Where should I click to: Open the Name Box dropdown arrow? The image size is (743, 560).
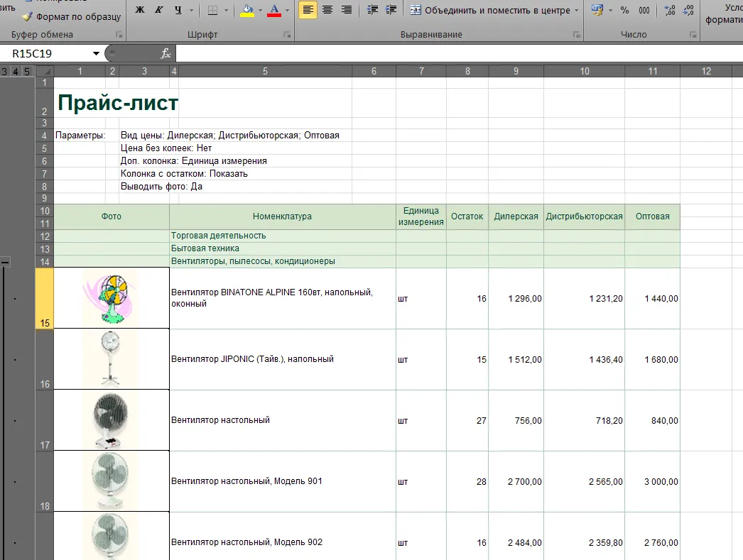tap(96, 53)
